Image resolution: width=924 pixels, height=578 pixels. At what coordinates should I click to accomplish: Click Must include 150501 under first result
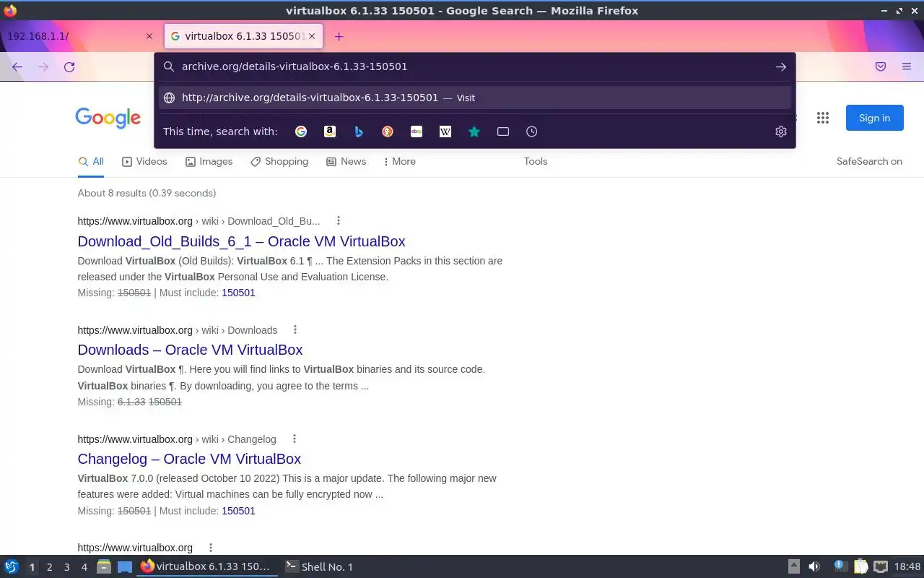tap(238, 293)
